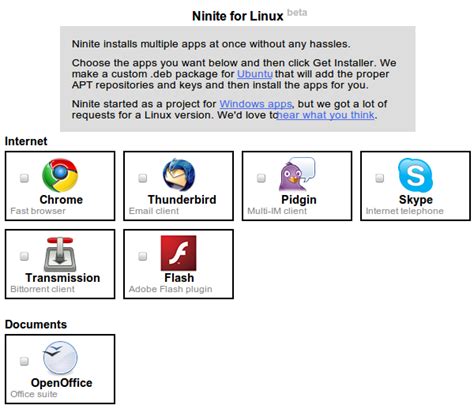
Task: Click the Chrome app name label
Action: tap(61, 200)
